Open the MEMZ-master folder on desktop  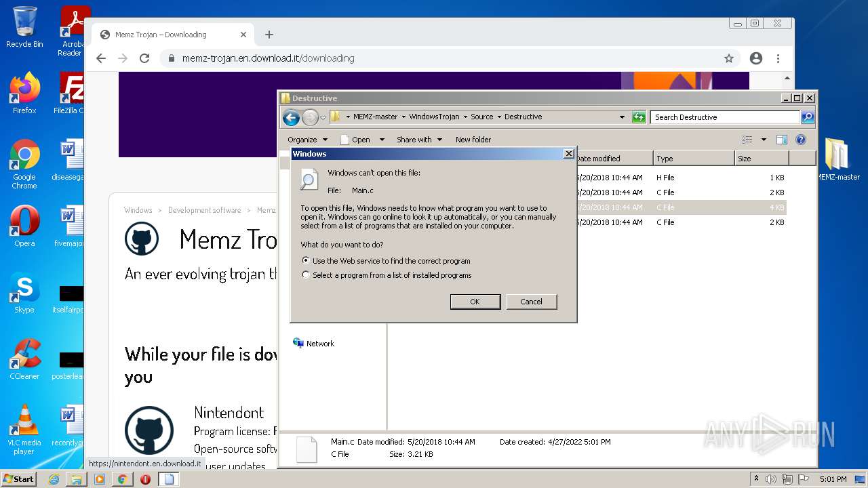pyautogui.click(x=838, y=159)
